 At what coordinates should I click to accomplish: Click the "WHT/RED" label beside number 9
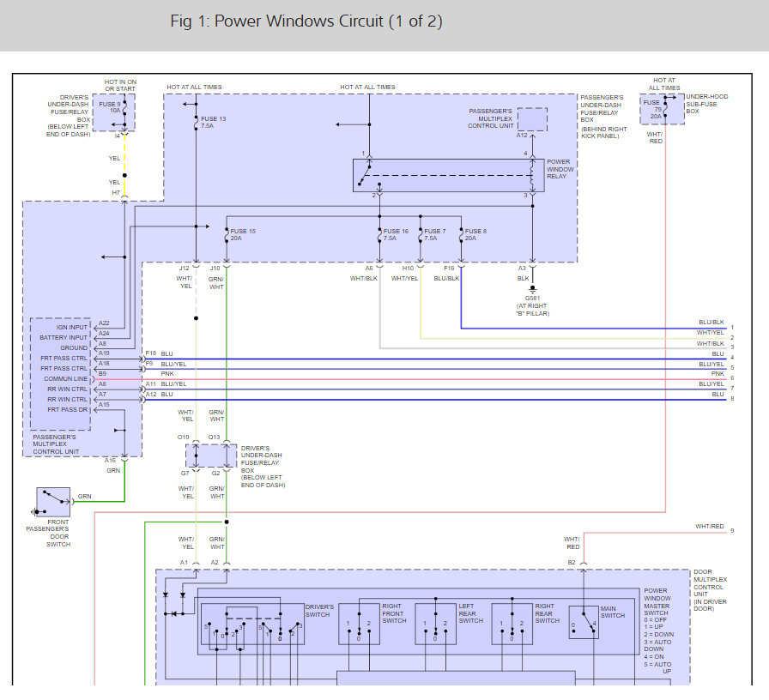(709, 526)
